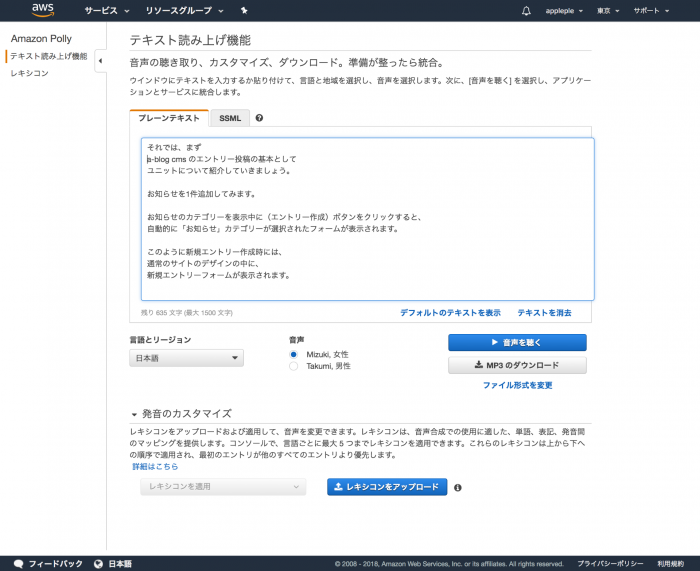
Task: Click MP3 のダウンロード button
Action: (x=517, y=365)
